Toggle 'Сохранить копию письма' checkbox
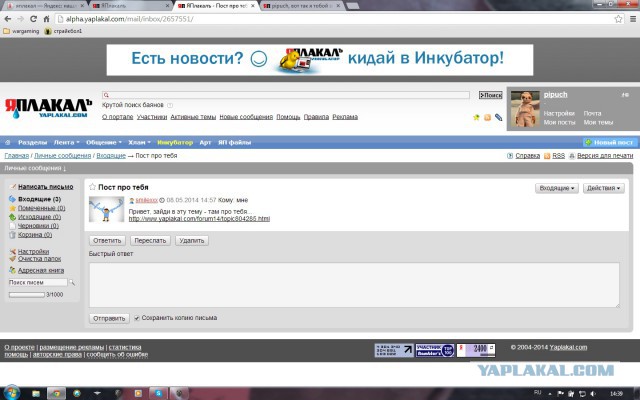Image resolution: width=640 pixels, height=400 pixels. click(137, 318)
